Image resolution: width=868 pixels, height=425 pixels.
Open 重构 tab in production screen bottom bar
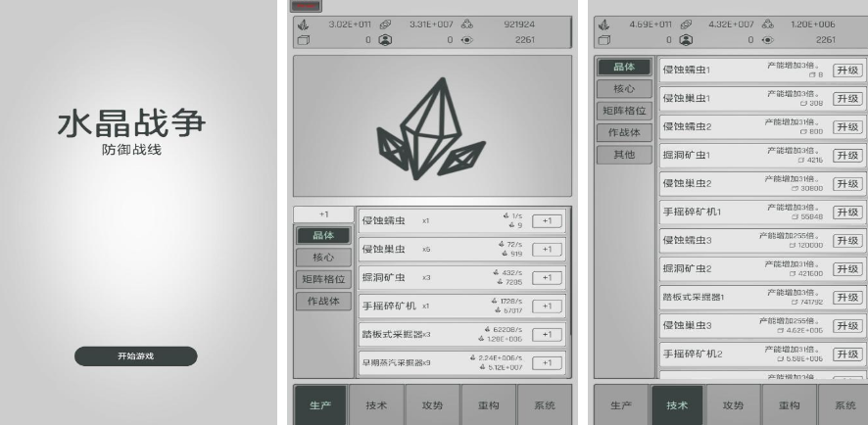489,405
